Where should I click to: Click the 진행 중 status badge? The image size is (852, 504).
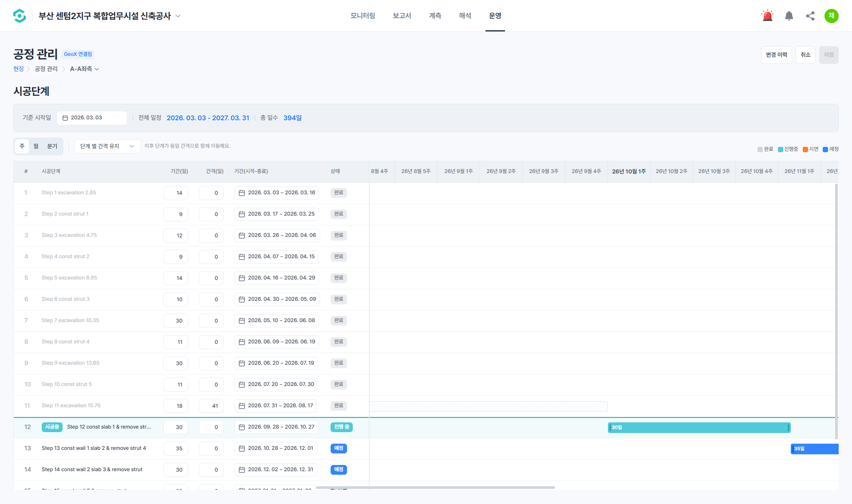coord(341,427)
